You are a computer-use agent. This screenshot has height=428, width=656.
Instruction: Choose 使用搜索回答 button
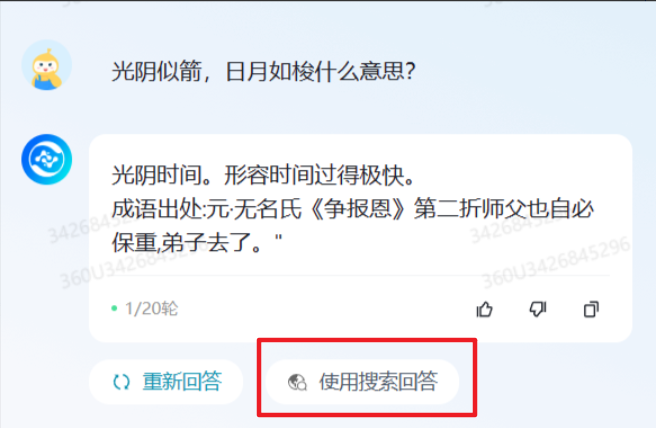(x=362, y=382)
